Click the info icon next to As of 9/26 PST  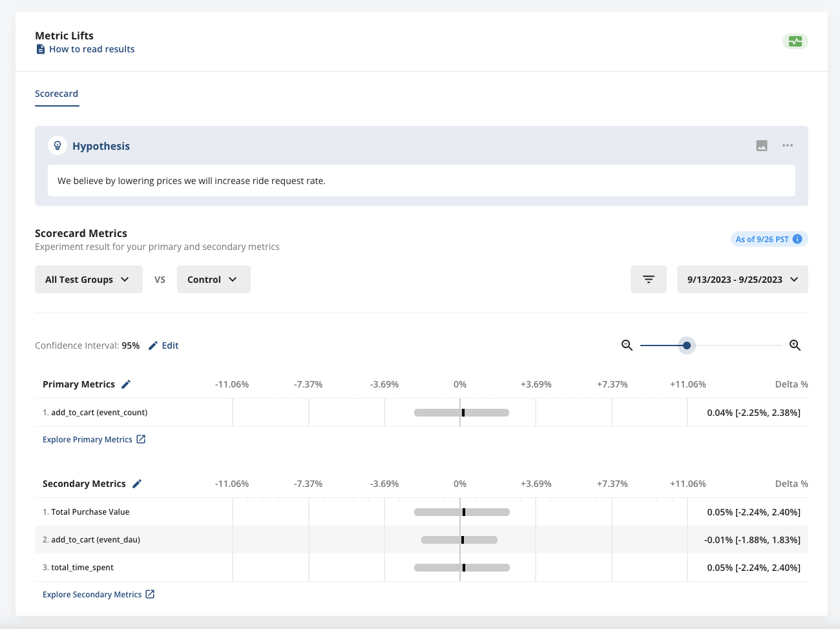coord(797,239)
